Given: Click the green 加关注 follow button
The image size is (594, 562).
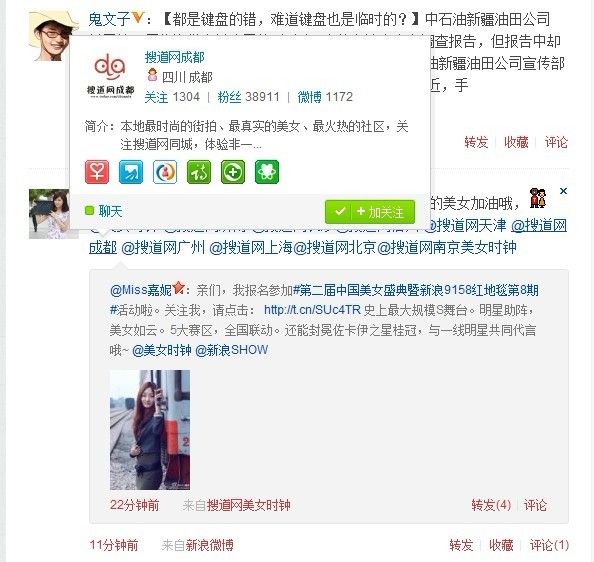Looking at the screenshot, I should [x=370, y=212].
